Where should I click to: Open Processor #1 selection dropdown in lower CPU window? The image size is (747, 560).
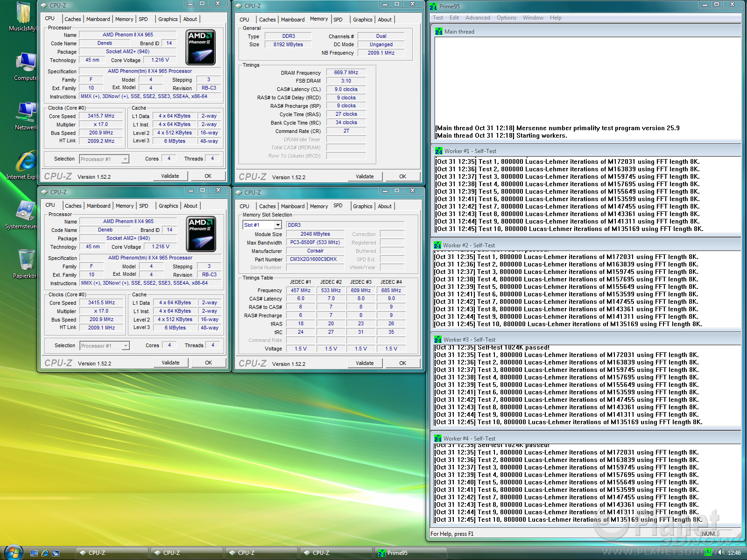tap(125, 346)
